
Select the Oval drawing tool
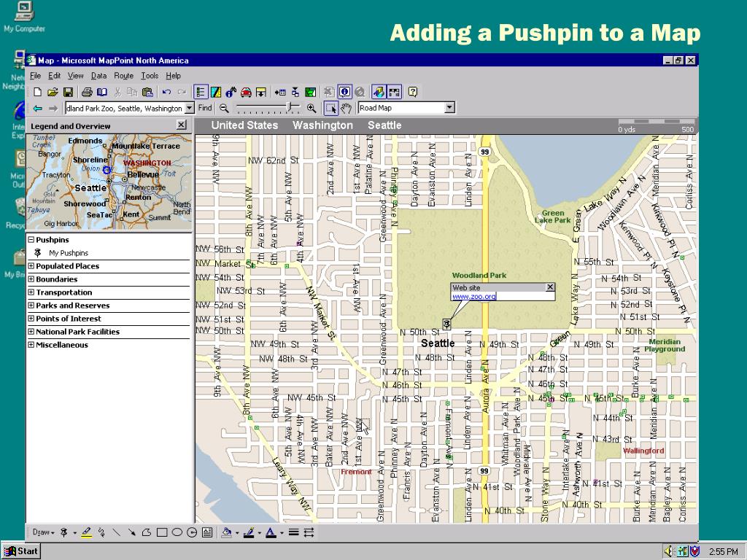[x=177, y=532]
